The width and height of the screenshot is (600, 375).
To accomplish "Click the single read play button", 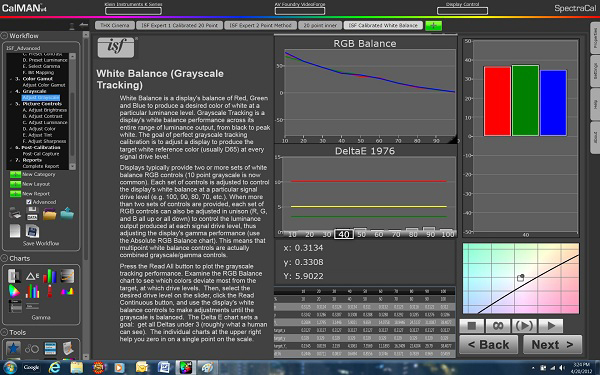I will [x=551, y=326].
